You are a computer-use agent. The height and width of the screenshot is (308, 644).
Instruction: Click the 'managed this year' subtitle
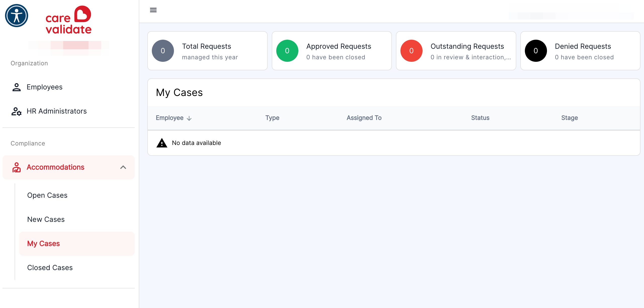[x=210, y=58]
